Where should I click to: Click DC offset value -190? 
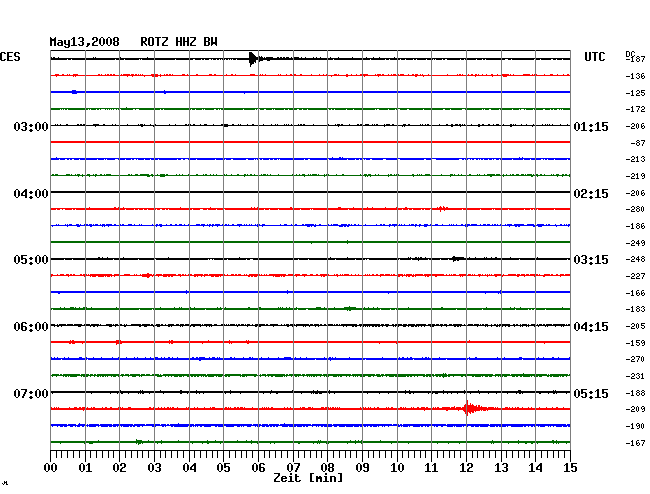(635, 426)
